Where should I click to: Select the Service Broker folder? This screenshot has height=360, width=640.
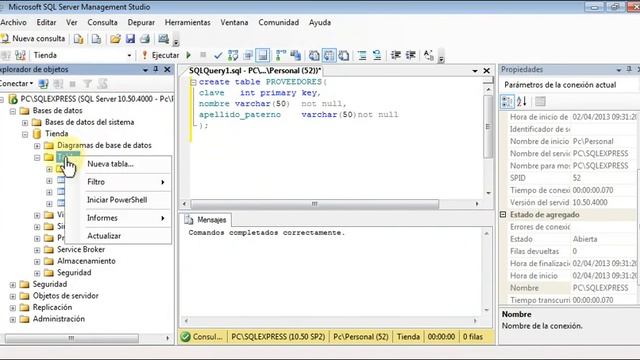click(x=81, y=249)
